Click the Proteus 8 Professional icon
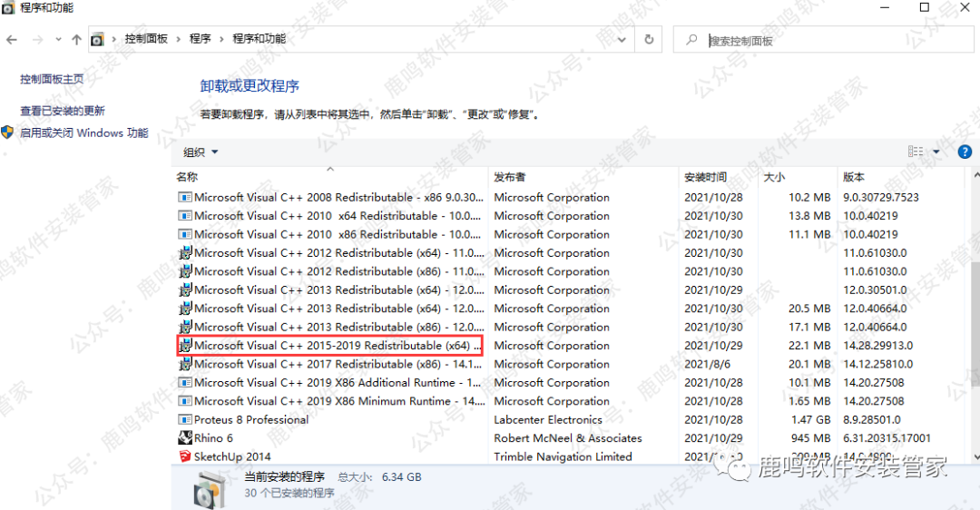 [185, 420]
